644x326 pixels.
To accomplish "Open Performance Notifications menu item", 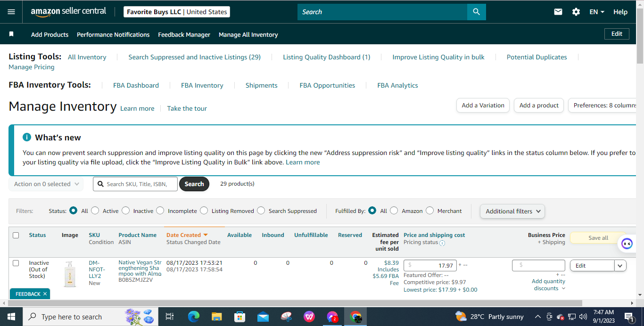I will 113,34.
